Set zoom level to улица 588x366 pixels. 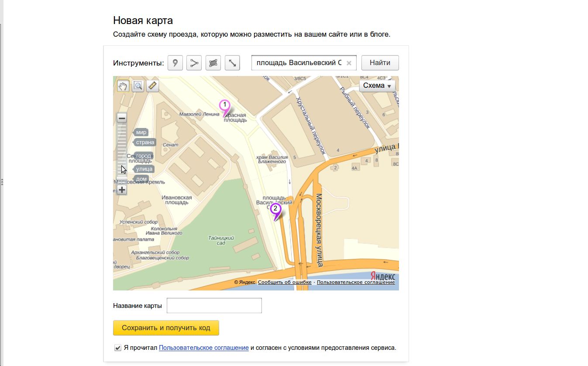[144, 169]
